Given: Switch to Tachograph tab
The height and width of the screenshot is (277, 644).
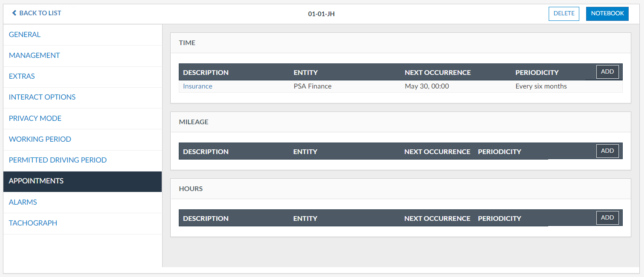Looking at the screenshot, I should pyautogui.click(x=33, y=223).
